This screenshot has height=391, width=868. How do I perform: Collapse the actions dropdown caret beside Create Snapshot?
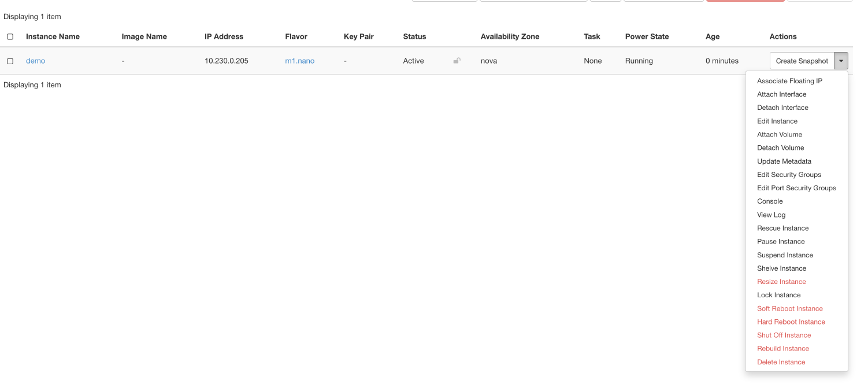tap(841, 61)
